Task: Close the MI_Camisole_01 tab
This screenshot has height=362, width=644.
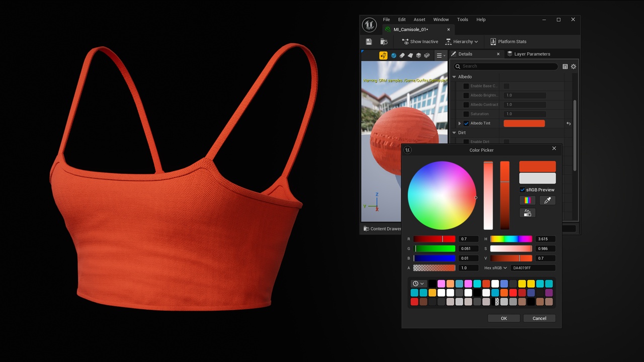Action: tap(449, 30)
